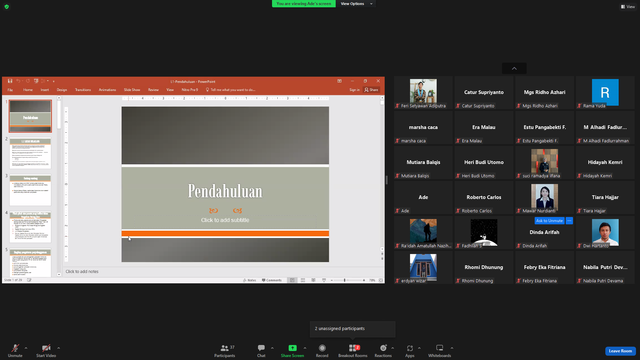640x360 pixels.
Task: Click the Notes icon in PowerPoint status bar
Action: coord(249,280)
